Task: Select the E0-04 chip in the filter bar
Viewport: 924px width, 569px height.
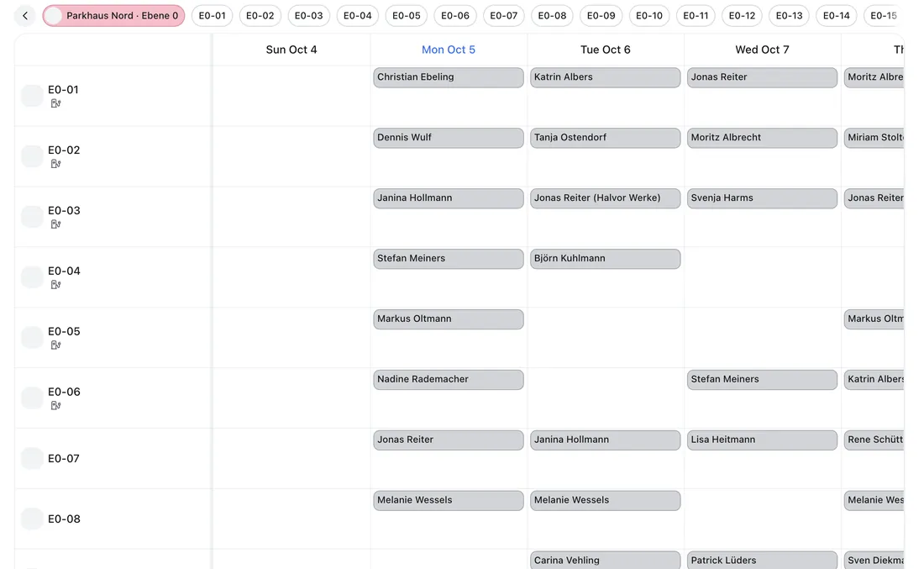Action: pyautogui.click(x=358, y=16)
